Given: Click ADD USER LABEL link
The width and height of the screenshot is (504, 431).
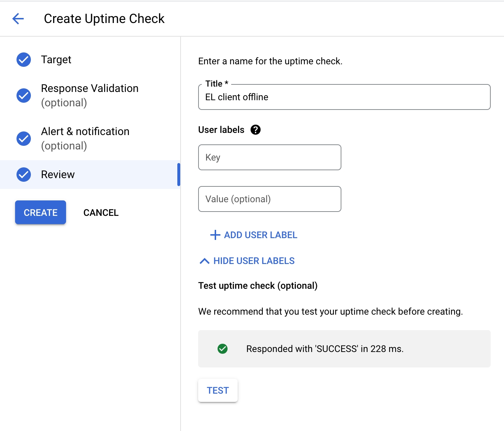Looking at the screenshot, I should 261,235.
